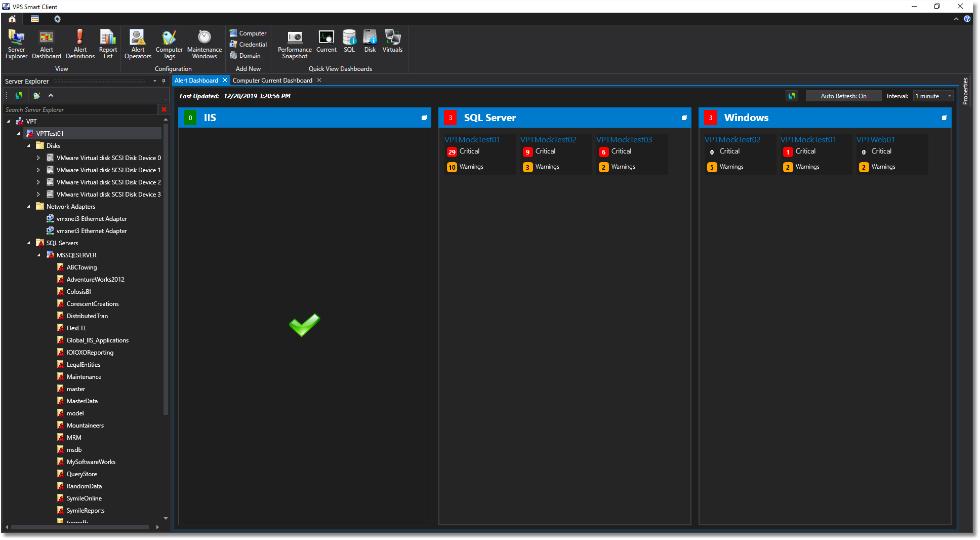This screenshot has height=540, width=980.
Task: Open the refresh Interval dropdown
Action: pos(949,96)
